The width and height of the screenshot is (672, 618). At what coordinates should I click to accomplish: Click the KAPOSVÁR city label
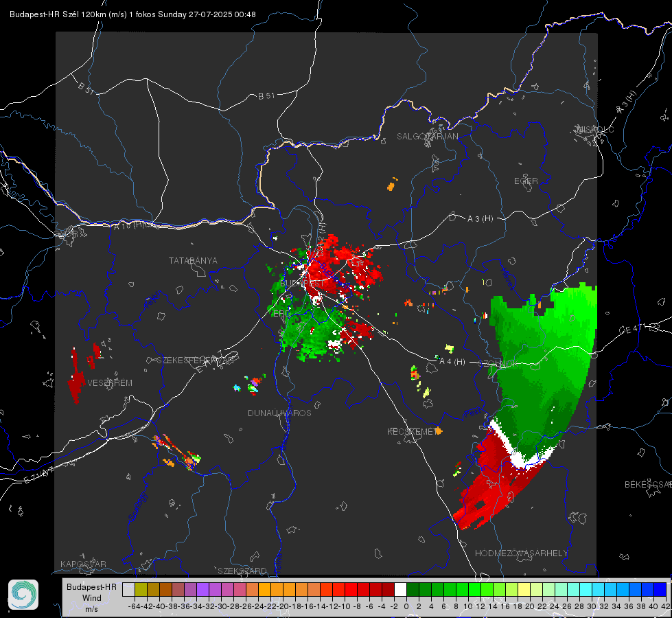[x=83, y=564]
